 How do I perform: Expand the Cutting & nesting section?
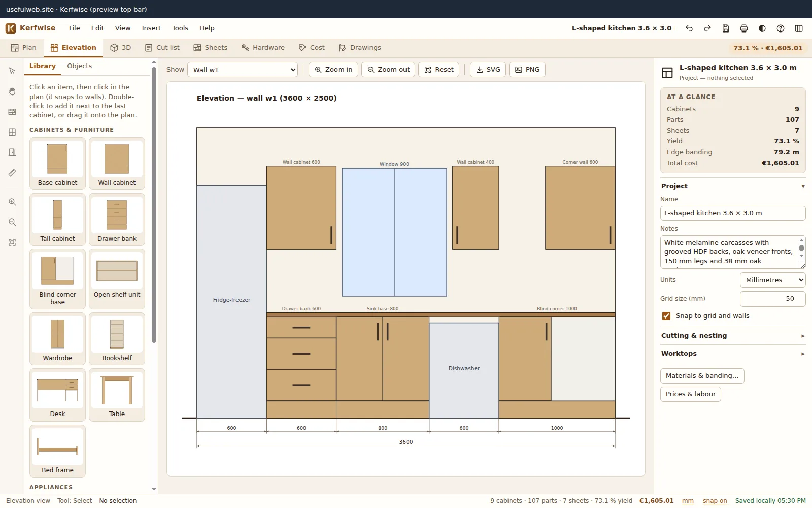733,336
